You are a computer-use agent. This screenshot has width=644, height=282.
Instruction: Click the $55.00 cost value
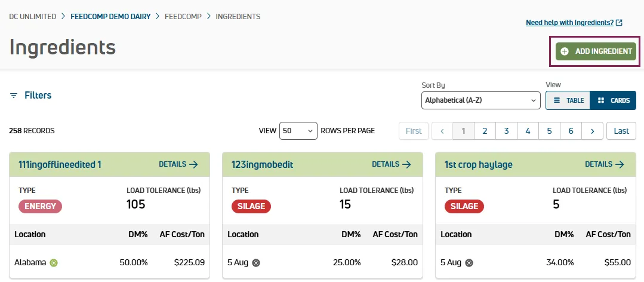pos(618,262)
